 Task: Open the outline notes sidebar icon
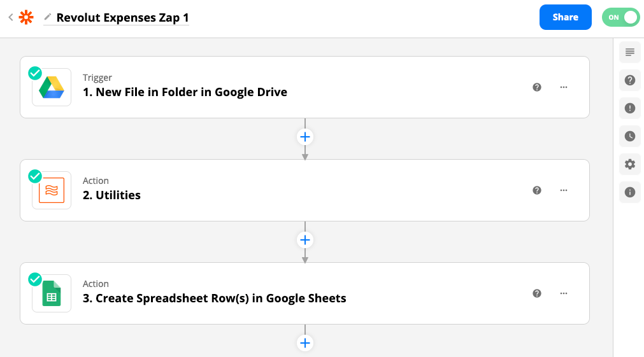coord(629,52)
